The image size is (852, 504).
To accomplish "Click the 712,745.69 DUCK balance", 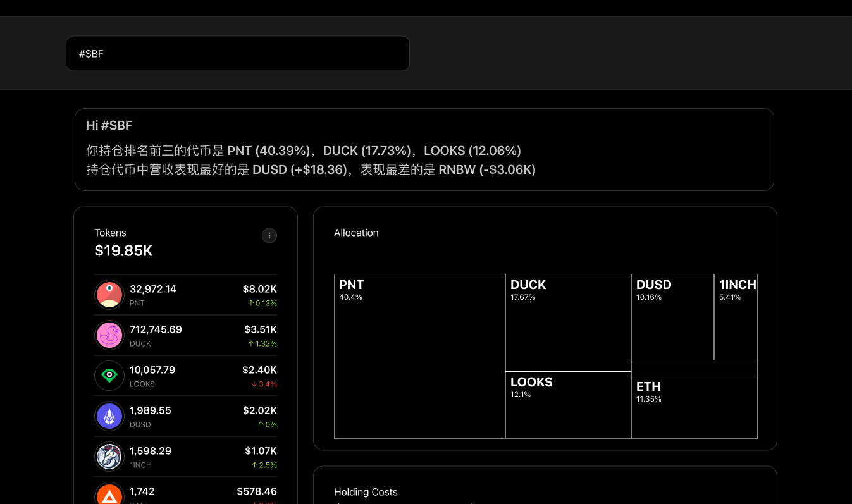I will [x=156, y=329].
